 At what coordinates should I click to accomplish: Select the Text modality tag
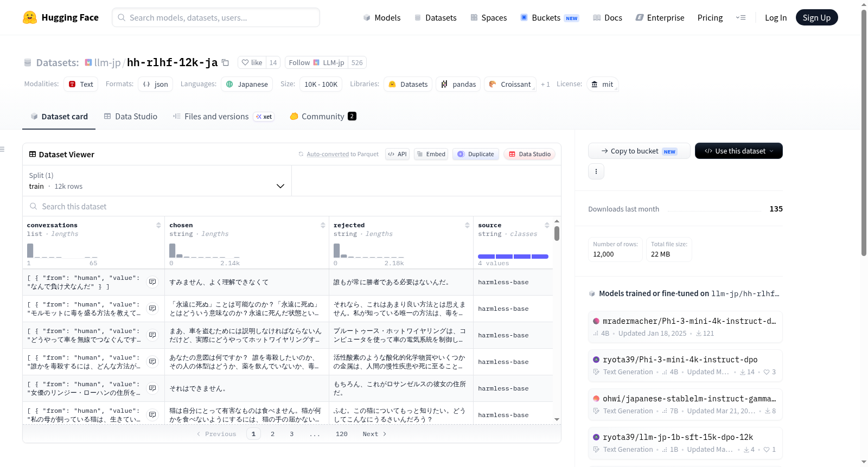[81, 84]
